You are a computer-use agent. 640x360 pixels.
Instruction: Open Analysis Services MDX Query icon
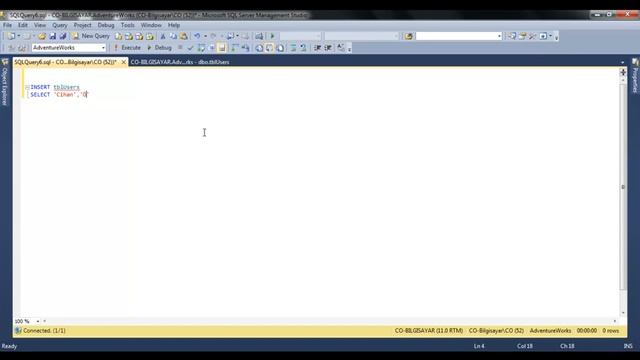129,36
